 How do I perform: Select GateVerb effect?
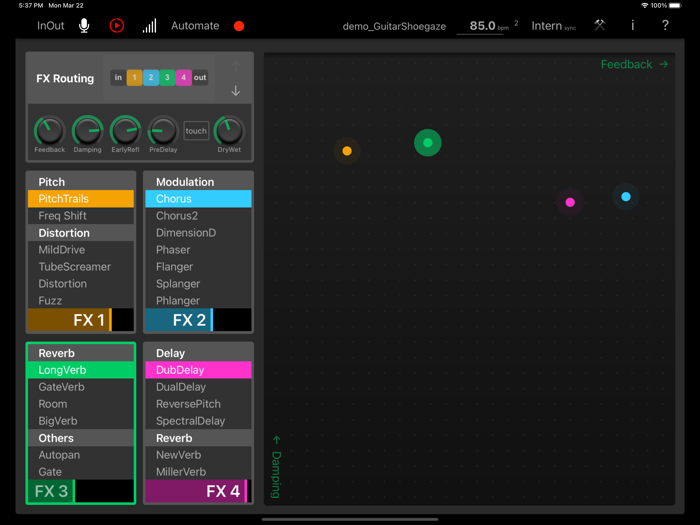click(81, 387)
